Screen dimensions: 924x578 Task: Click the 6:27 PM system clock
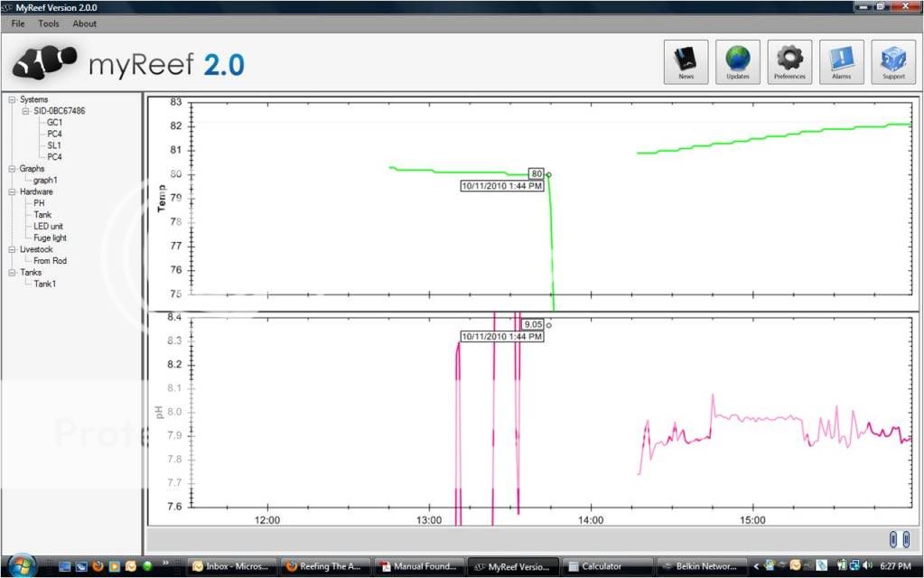point(895,566)
